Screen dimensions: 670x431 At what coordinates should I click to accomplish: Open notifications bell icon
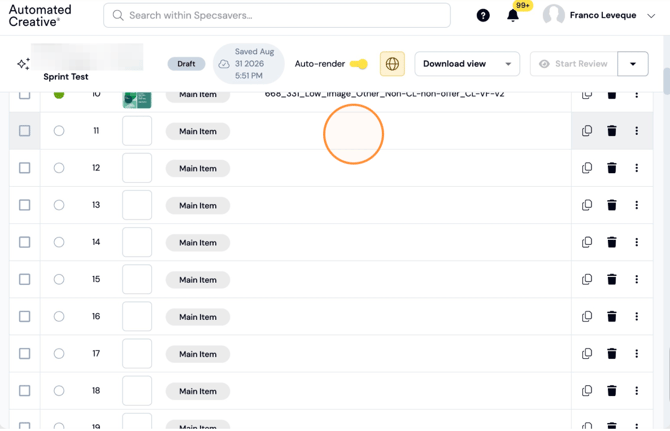tap(513, 16)
